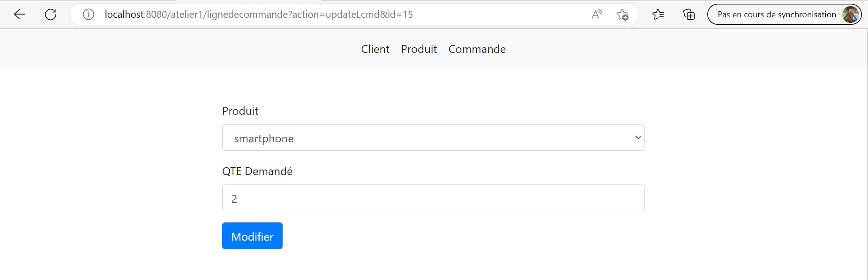The height and width of the screenshot is (280, 868).
Task: Navigate to the Commande section
Action: [x=477, y=49]
